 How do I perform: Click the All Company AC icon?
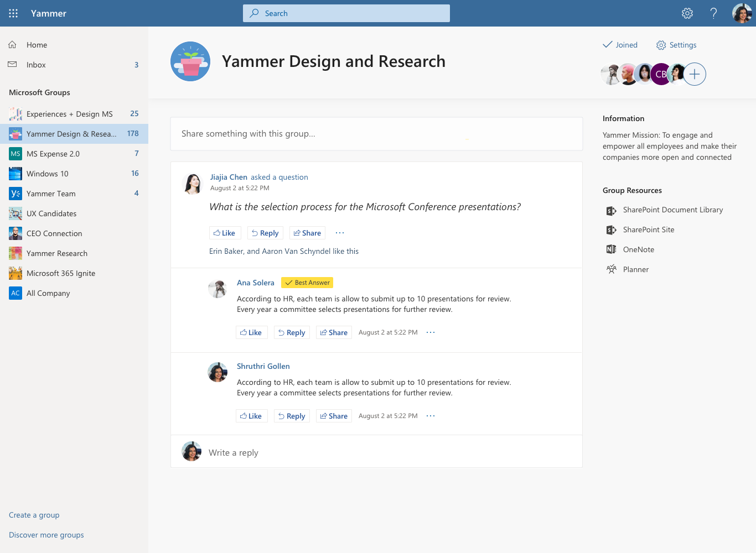pyautogui.click(x=15, y=293)
